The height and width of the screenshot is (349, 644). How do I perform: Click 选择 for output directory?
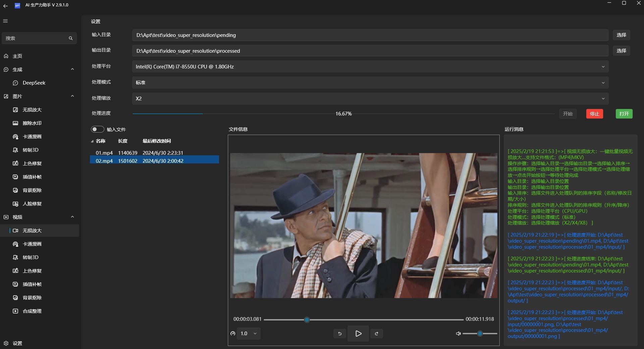(x=621, y=51)
